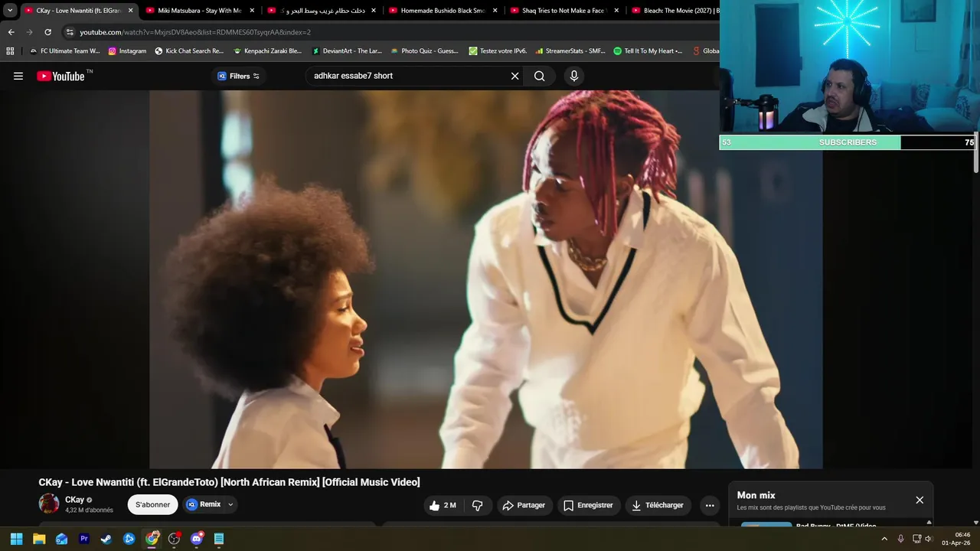
Task: Click the Enregistrer save button
Action: (588, 505)
